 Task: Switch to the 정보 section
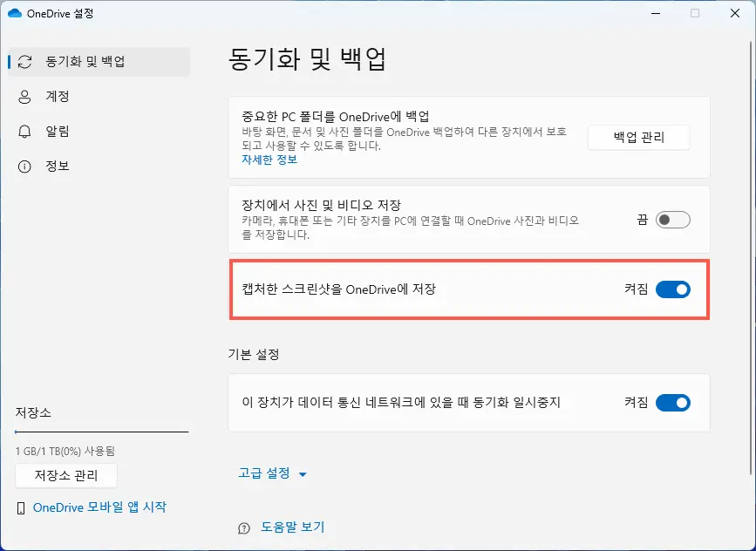click(99, 167)
